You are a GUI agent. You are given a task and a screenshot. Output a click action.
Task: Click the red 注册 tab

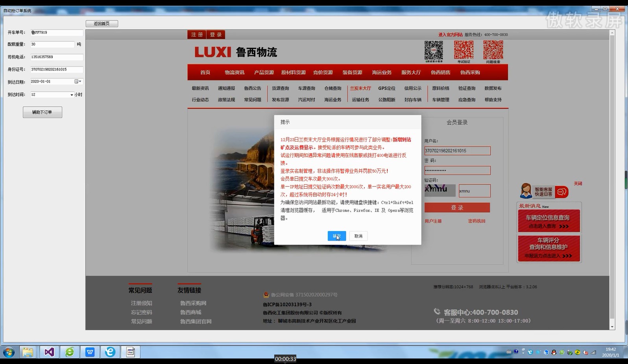click(197, 35)
